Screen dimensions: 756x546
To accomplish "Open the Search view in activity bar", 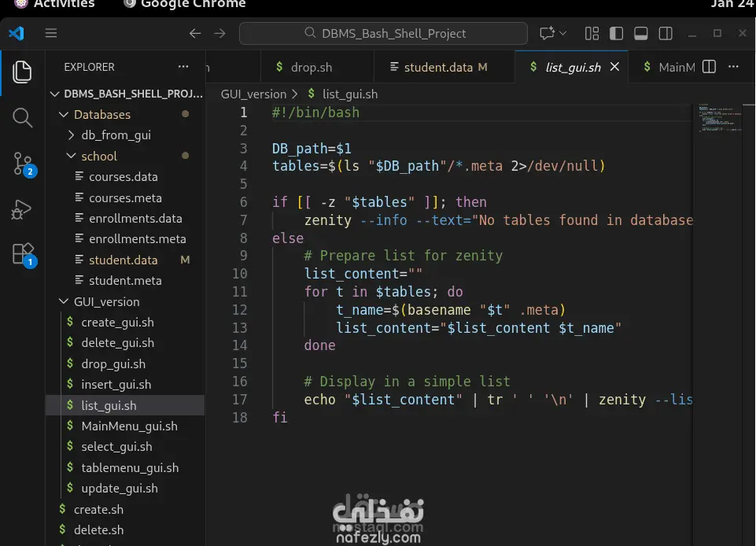I will 22,118.
